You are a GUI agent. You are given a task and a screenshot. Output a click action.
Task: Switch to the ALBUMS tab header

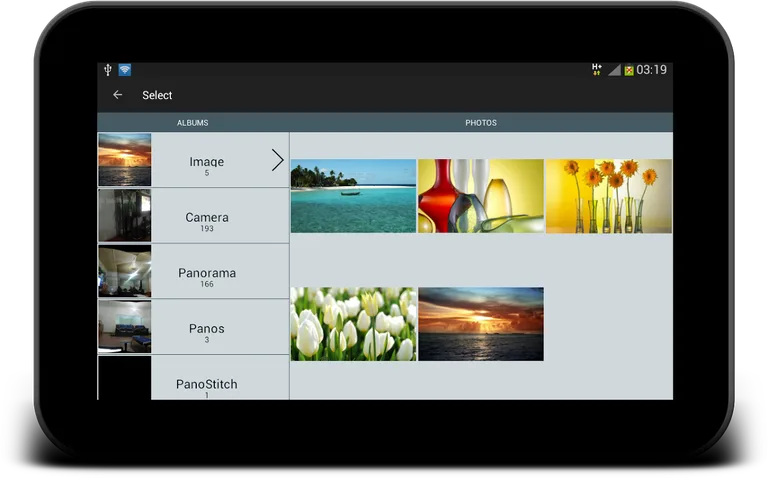tap(192, 123)
